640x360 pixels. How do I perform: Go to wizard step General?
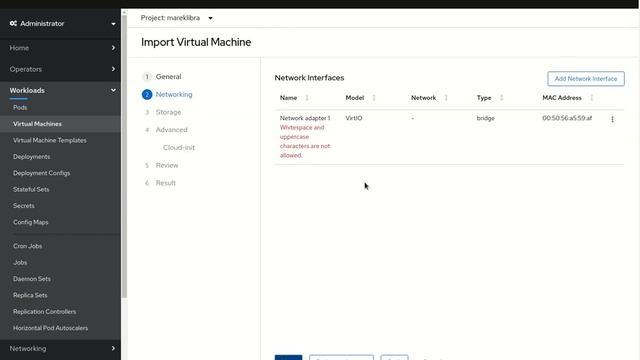click(168, 77)
